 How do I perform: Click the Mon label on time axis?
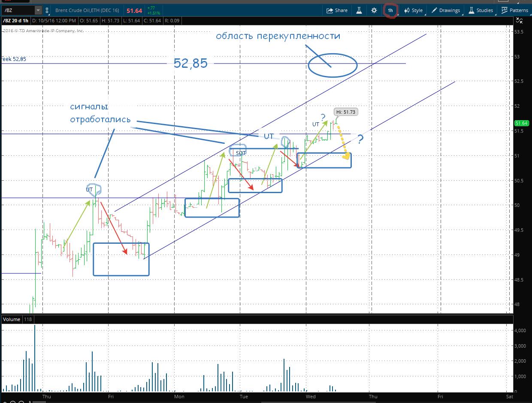pyautogui.click(x=179, y=397)
